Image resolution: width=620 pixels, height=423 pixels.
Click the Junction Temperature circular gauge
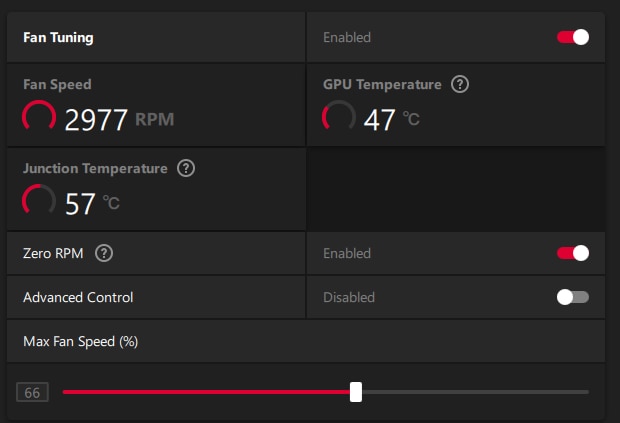tap(39, 199)
